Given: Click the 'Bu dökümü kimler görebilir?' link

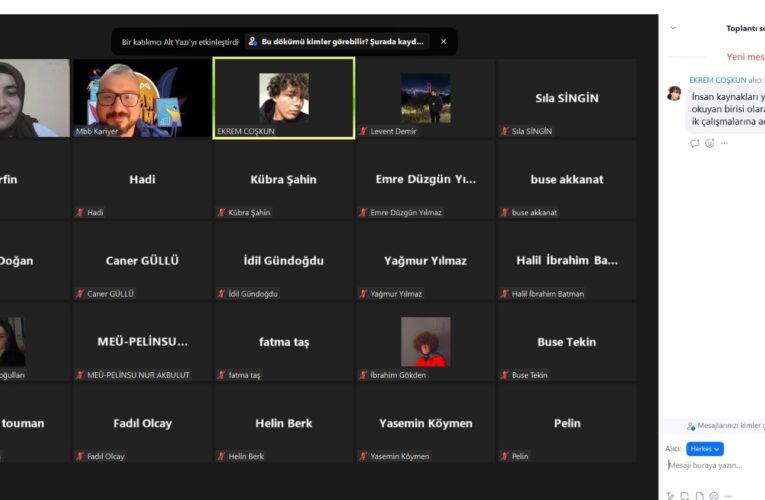Looking at the screenshot, I should pos(338,42).
